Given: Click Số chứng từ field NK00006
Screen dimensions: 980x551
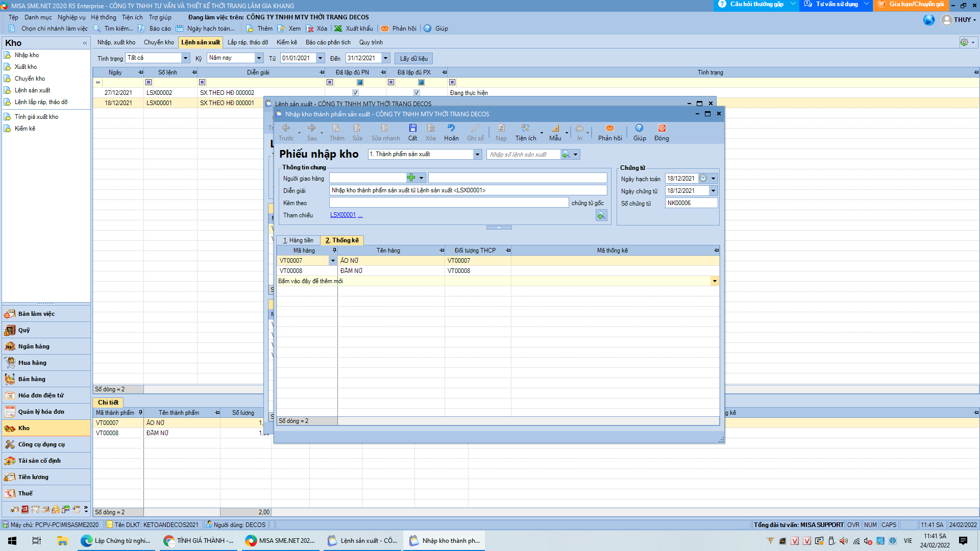Looking at the screenshot, I should pos(691,203).
